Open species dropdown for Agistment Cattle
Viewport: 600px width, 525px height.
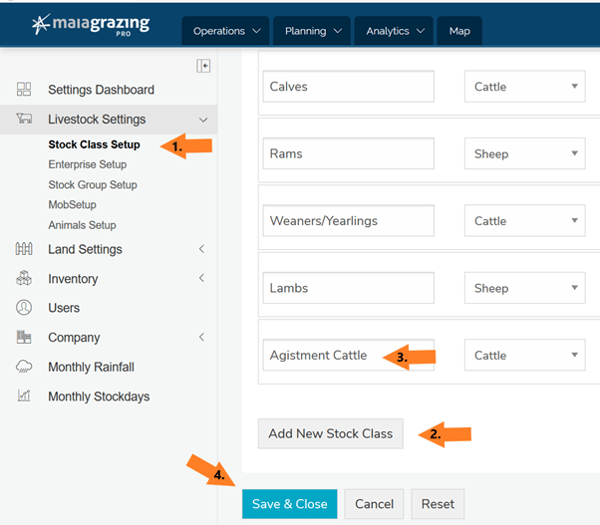pyautogui.click(x=525, y=355)
